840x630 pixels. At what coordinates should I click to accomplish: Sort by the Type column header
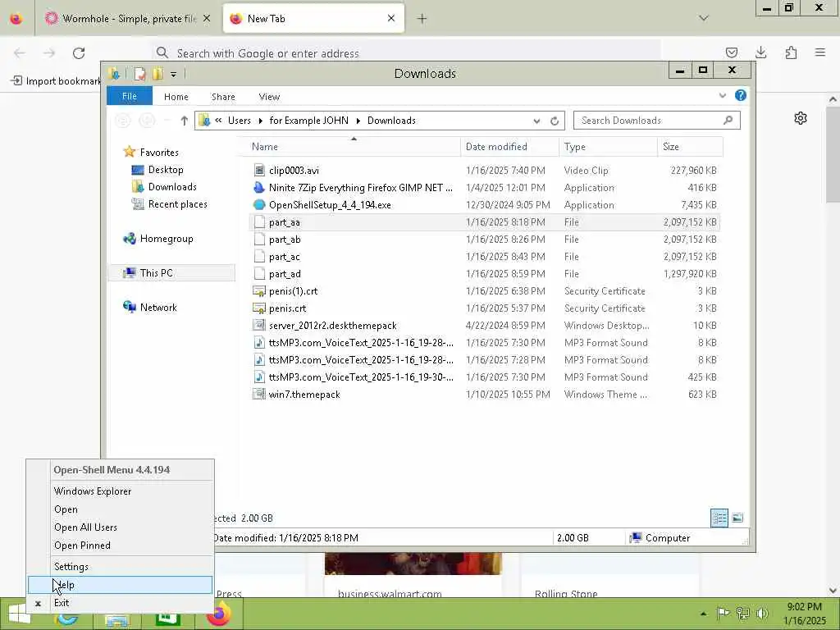(608, 146)
